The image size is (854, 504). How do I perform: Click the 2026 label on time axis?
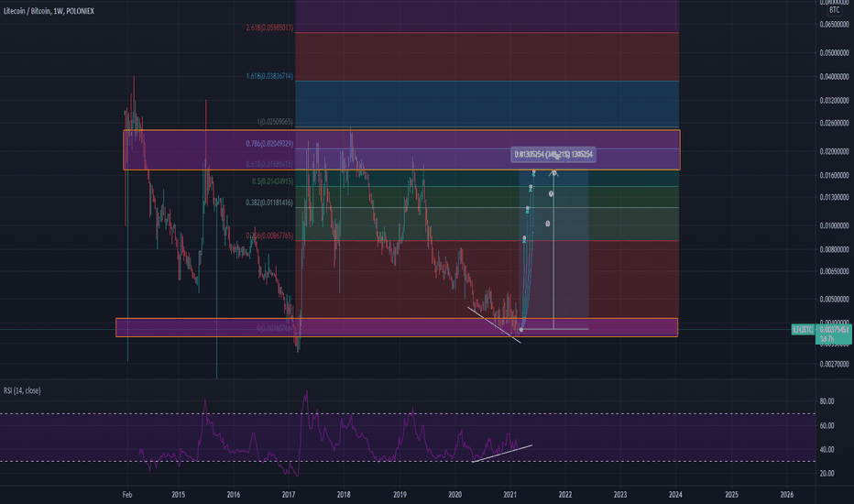point(787,495)
